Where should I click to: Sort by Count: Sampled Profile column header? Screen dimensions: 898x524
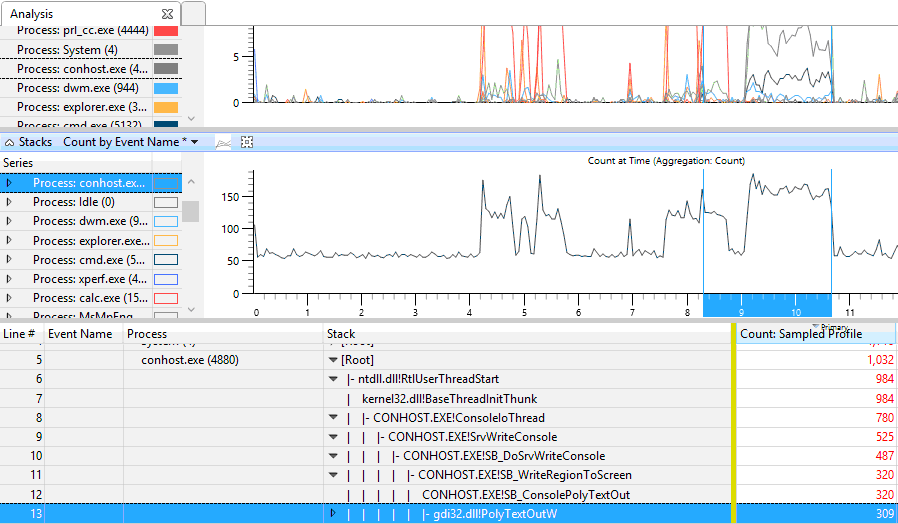801,333
